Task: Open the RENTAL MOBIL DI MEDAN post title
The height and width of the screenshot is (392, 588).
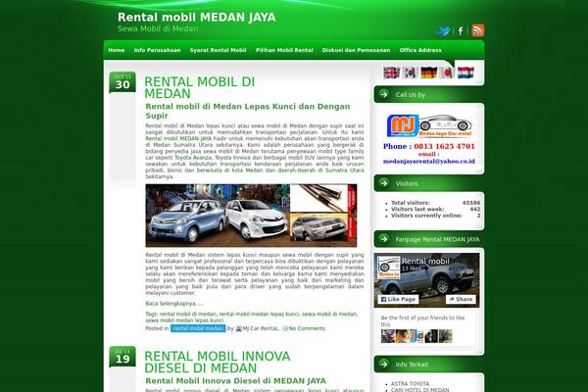Action: 200,88
